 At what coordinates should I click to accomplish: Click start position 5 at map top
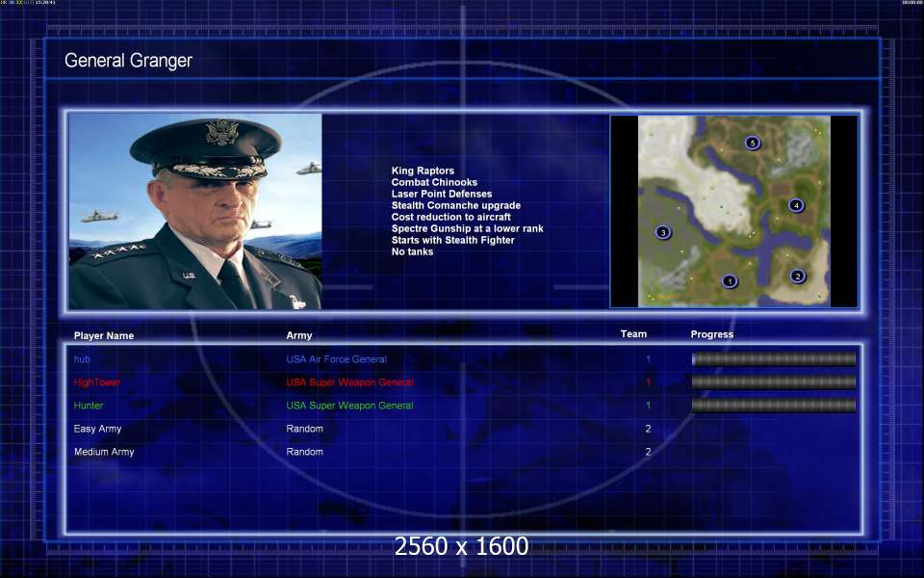tap(752, 143)
